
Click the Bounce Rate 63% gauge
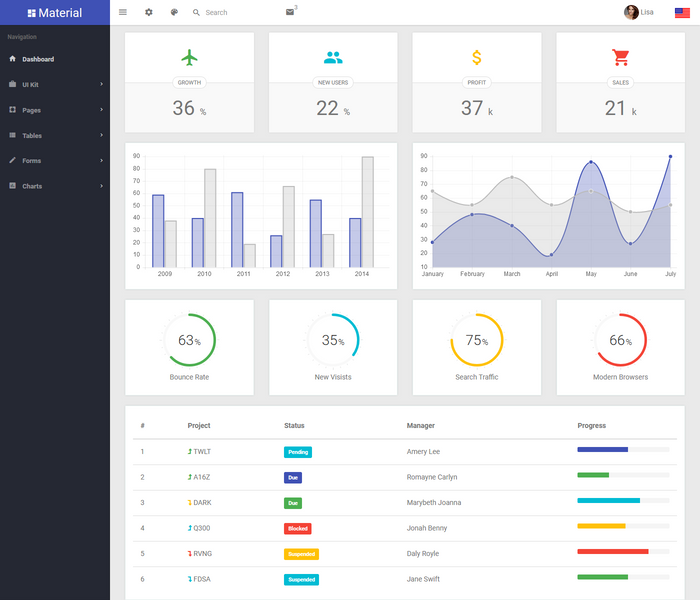click(189, 340)
